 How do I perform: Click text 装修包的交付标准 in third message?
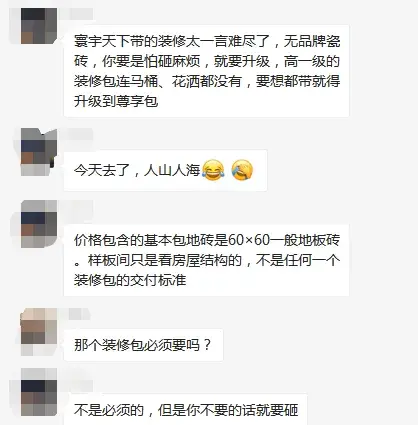point(130,280)
